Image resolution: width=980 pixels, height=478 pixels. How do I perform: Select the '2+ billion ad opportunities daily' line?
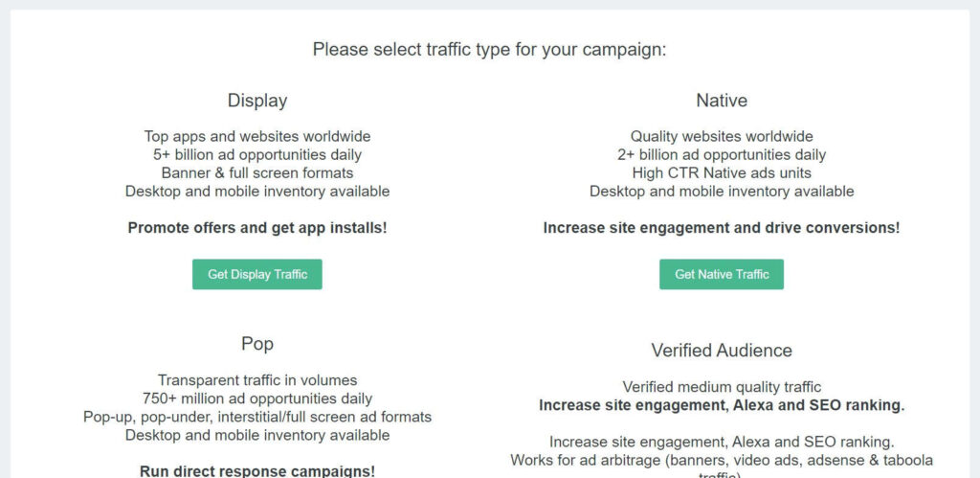pos(722,155)
